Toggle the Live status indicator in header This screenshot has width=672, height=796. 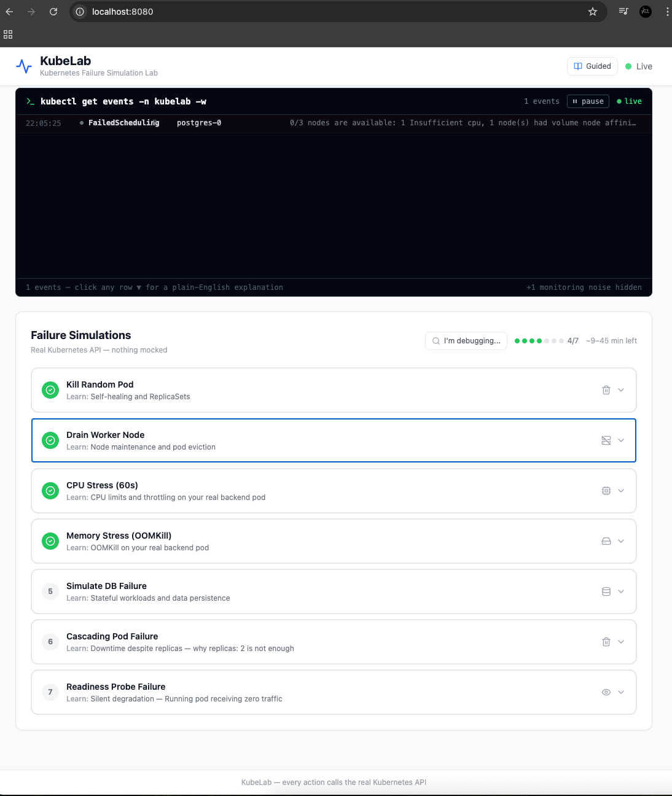point(639,66)
